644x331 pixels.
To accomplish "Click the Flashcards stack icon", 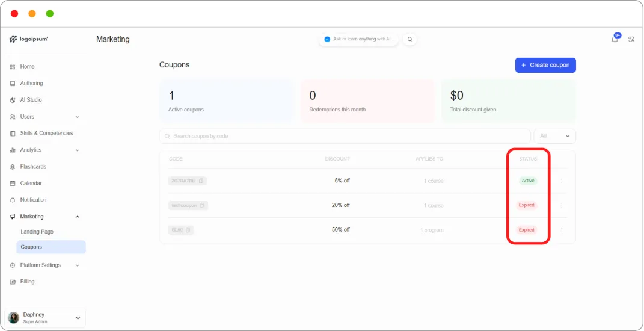I will pyautogui.click(x=12, y=167).
